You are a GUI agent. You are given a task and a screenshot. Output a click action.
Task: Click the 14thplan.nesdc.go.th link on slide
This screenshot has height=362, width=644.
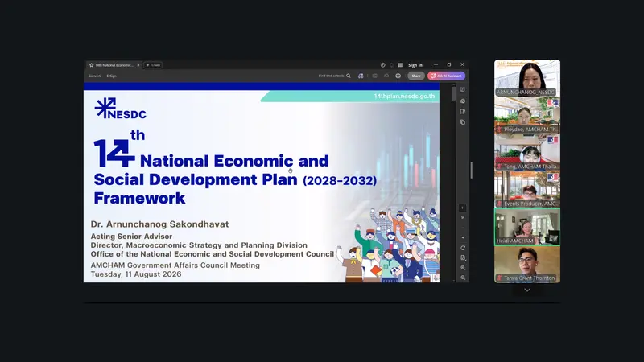pos(404,96)
